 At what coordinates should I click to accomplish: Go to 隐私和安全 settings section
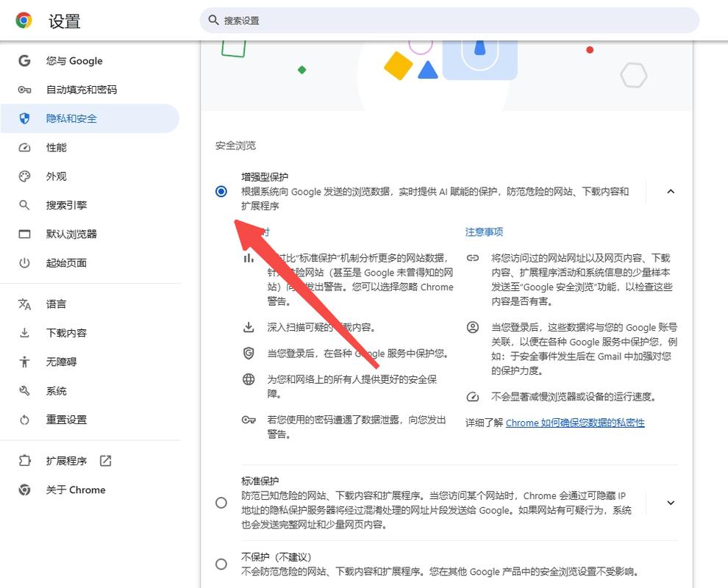(x=90, y=118)
